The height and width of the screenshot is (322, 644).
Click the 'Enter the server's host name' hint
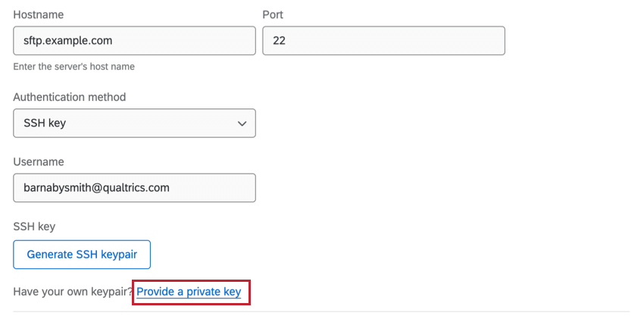tap(73, 67)
